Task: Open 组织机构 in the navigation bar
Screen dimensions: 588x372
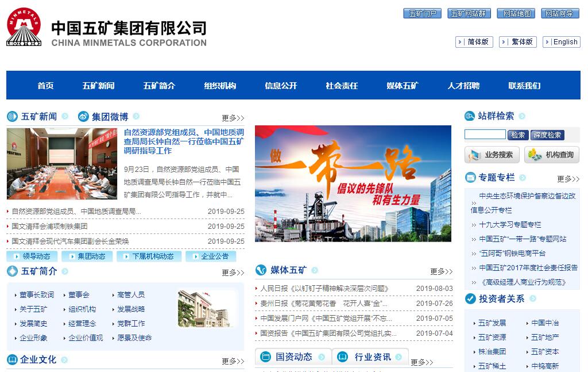Action: [x=220, y=86]
